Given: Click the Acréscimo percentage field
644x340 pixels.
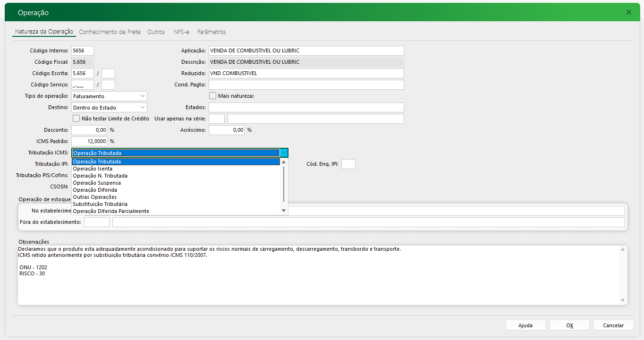Looking at the screenshot, I should [227, 130].
